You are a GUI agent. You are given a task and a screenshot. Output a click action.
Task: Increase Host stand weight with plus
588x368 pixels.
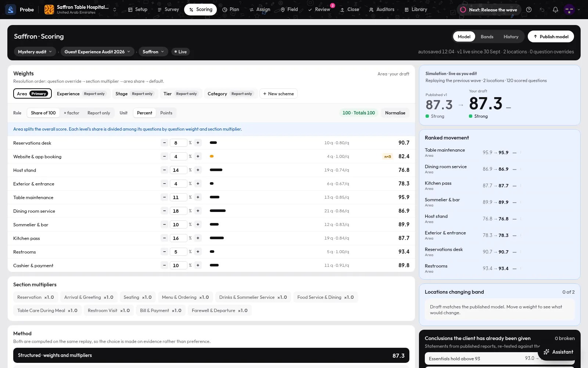tap(198, 170)
